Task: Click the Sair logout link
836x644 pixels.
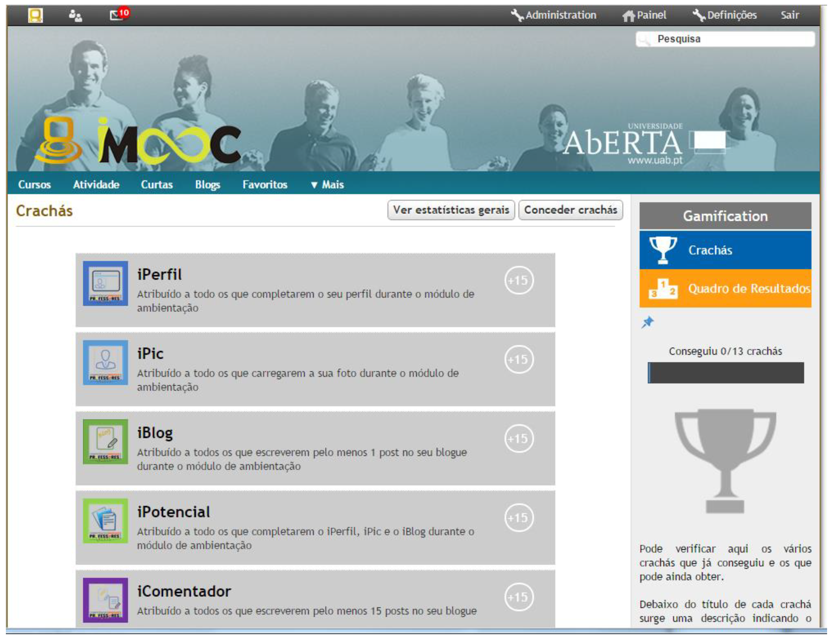Action: (x=790, y=15)
